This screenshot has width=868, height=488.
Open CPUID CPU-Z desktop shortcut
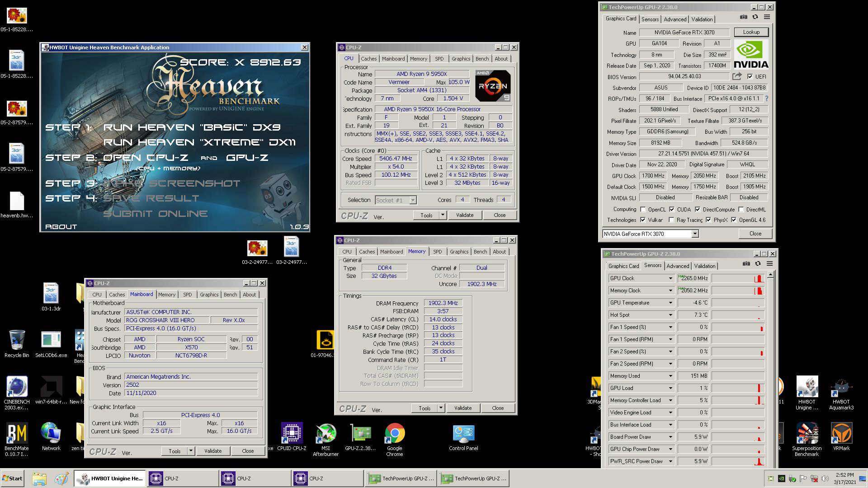pyautogui.click(x=292, y=437)
